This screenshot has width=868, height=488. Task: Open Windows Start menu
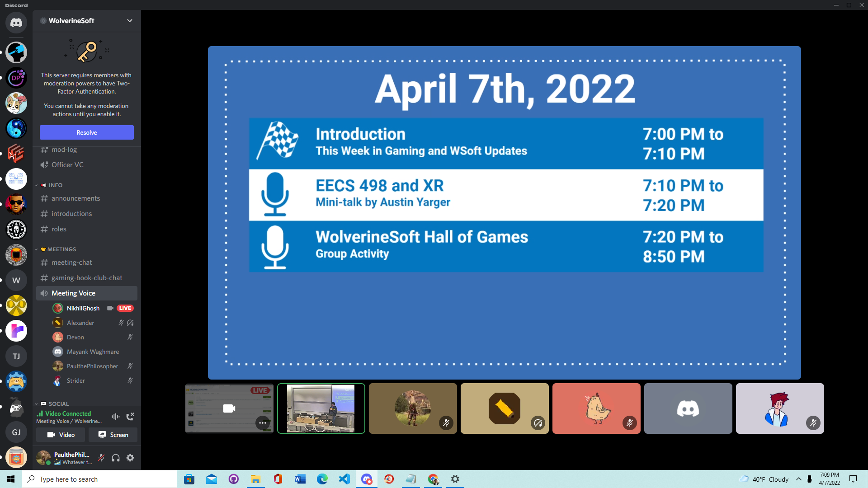click(x=11, y=479)
